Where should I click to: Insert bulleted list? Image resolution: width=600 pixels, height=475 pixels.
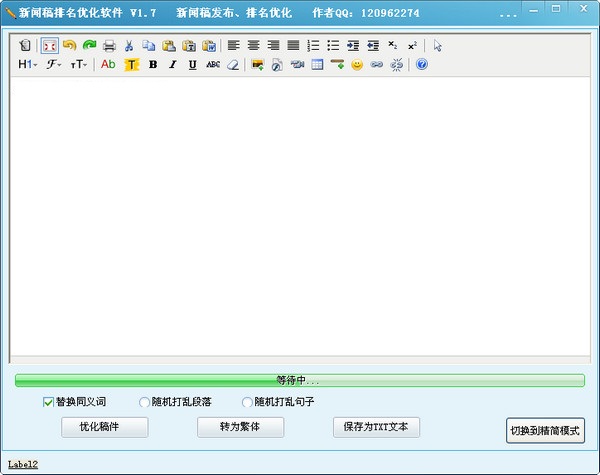(333, 46)
